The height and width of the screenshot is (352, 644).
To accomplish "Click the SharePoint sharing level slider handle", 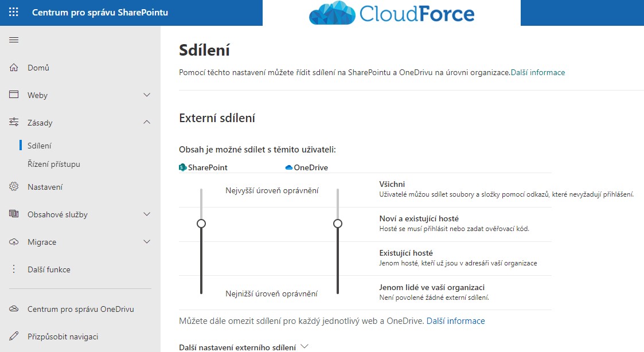I will pos(201,224).
